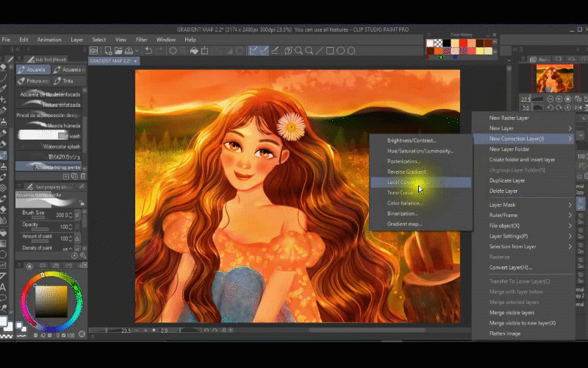
Task: Select the Text tool in left toolbar
Action: point(4,287)
